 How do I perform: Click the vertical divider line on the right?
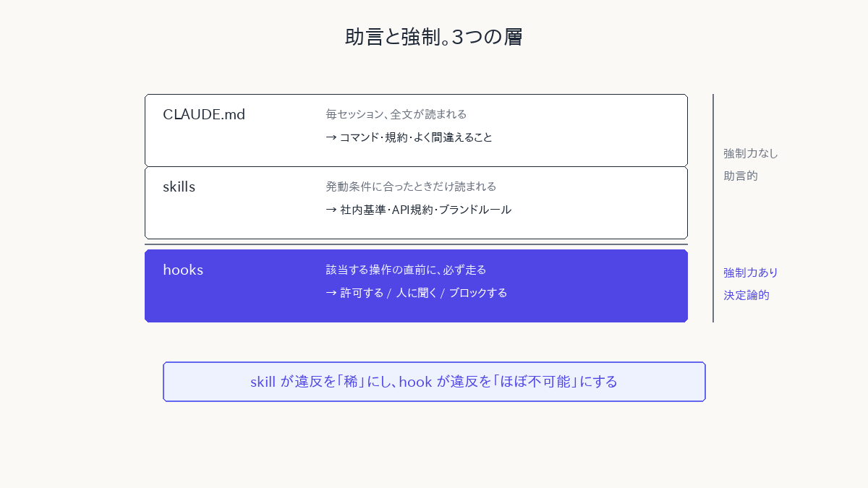713,208
